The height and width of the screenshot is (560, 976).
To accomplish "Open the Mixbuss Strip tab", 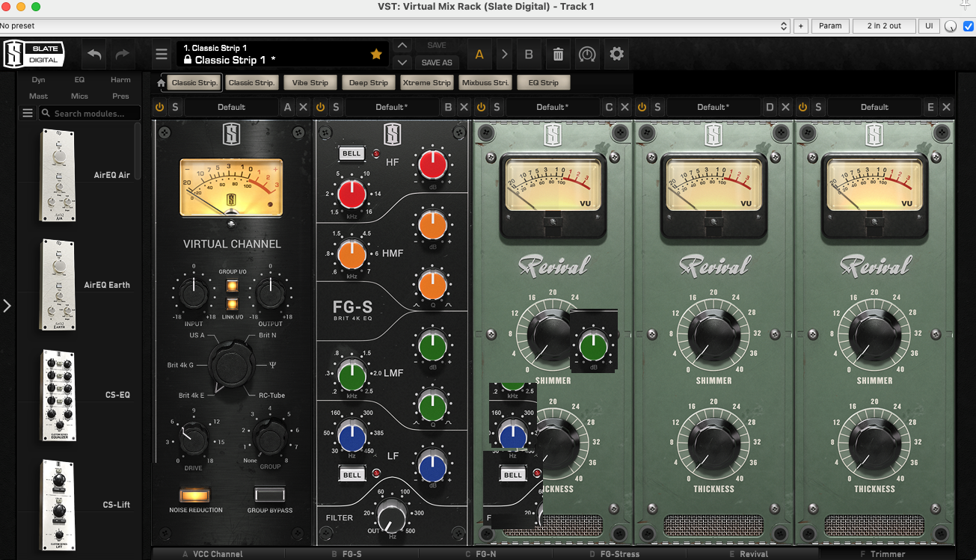I will click(x=485, y=83).
